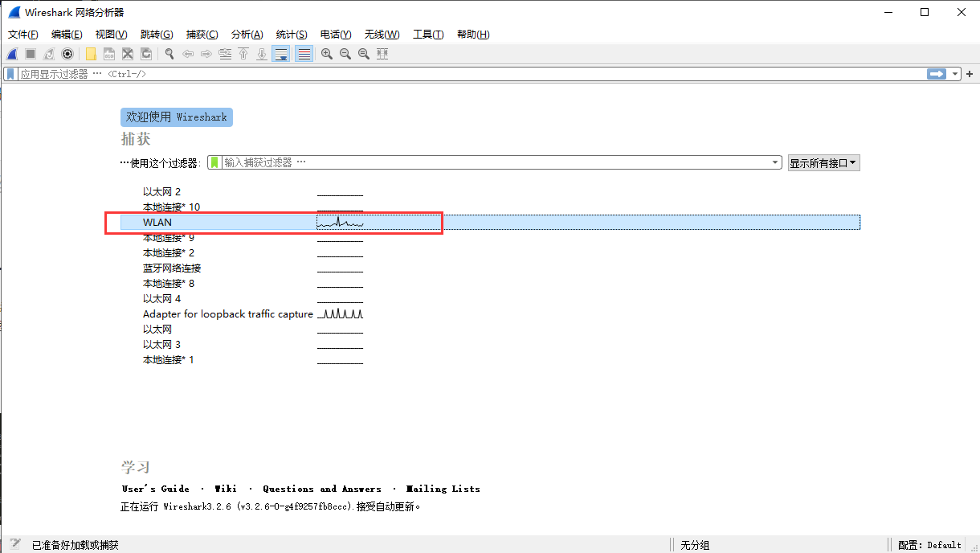Screen dimensions: 980x553
Task: Open the 工具(T) menu
Action: [428, 35]
